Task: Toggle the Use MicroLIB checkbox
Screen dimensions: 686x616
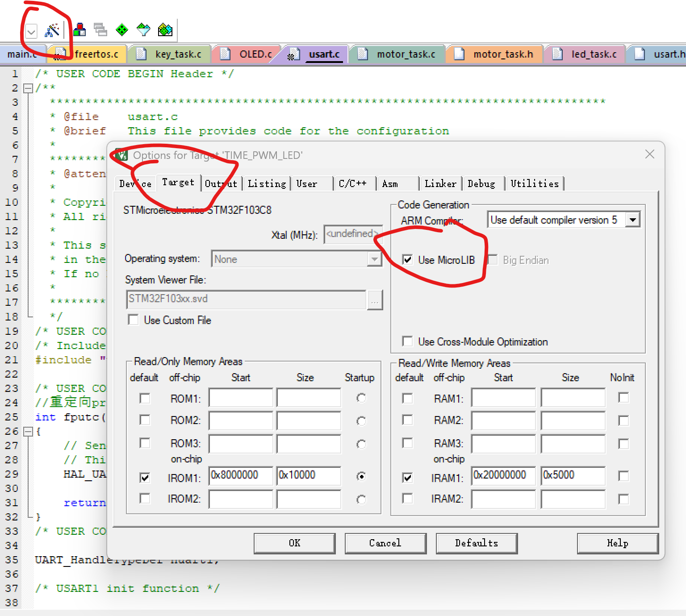Action: (x=407, y=260)
